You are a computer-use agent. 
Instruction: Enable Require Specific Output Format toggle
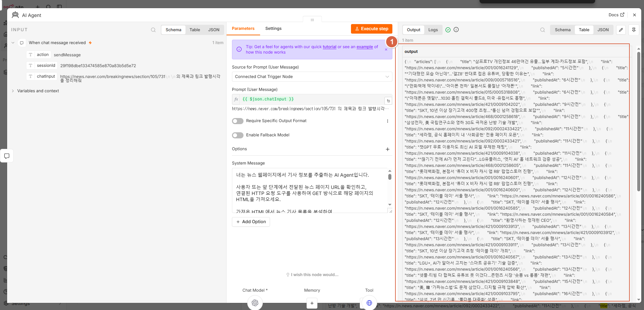(238, 121)
